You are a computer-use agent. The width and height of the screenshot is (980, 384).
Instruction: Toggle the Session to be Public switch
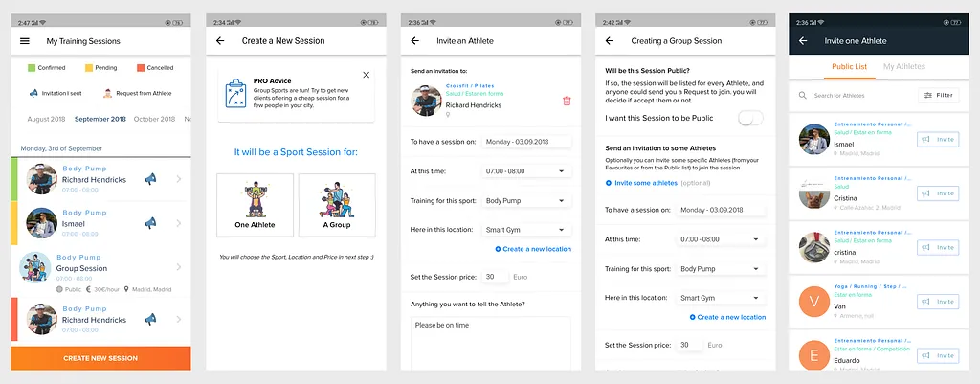point(750,118)
